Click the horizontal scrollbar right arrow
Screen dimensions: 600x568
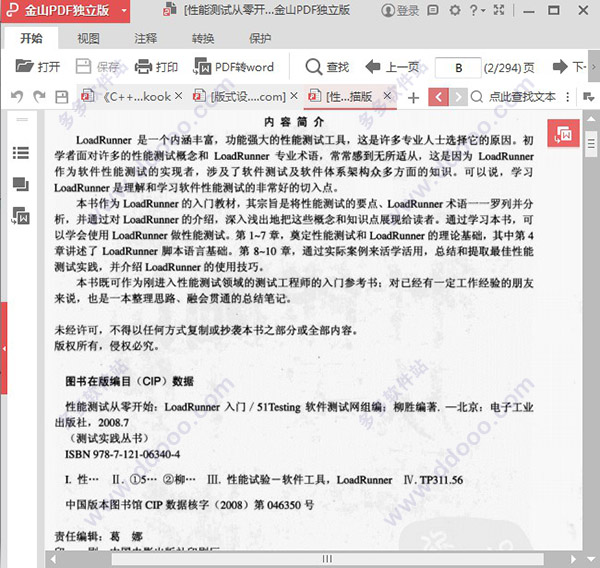(x=573, y=559)
